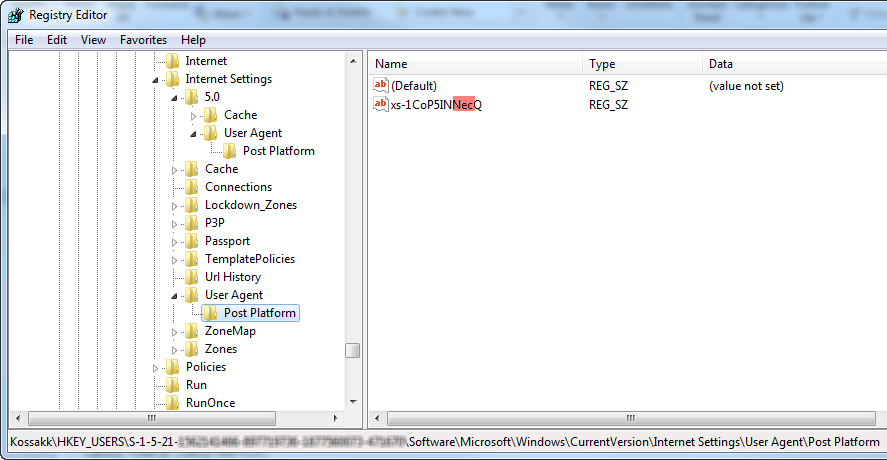Click the tree pane vertical scrollbar down arrow

pyautogui.click(x=352, y=402)
